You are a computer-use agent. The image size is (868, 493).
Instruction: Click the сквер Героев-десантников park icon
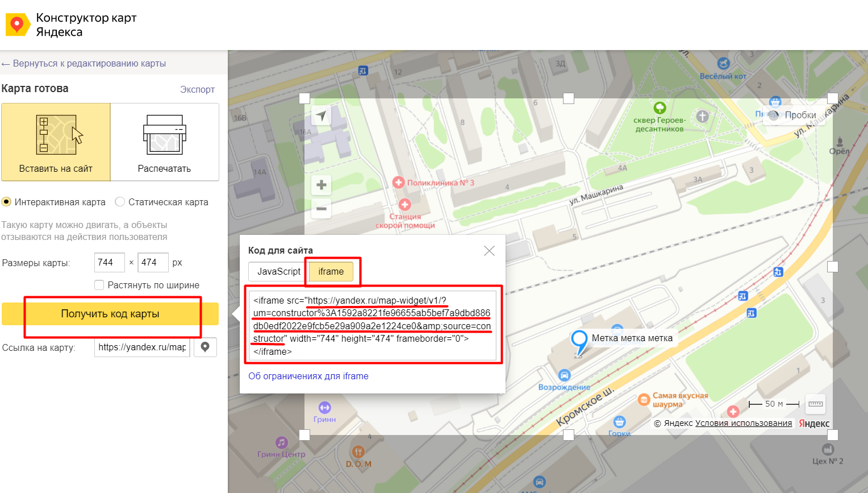pyautogui.click(x=660, y=108)
